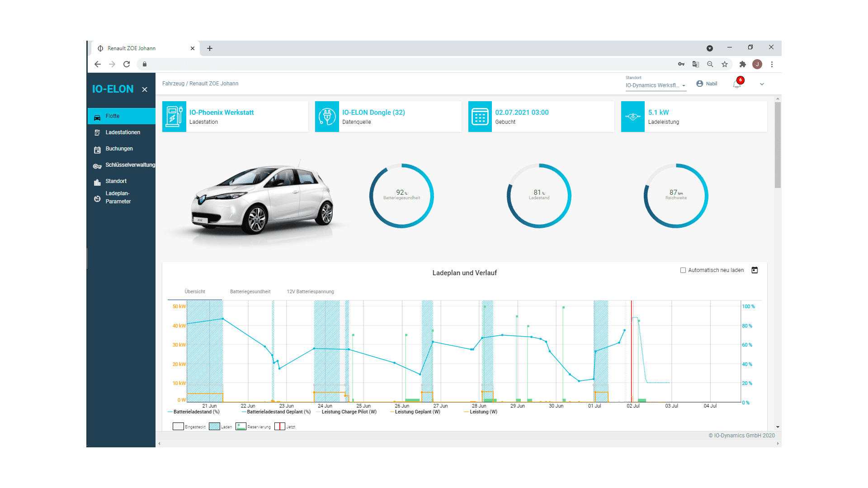This screenshot has width=868, height=488.
Task: Toggle the Reservierung legend entry
Action: pos(241,427)
